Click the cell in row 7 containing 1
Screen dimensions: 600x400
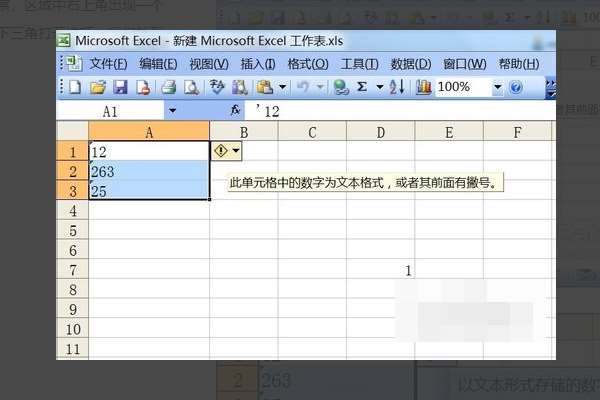pyautogui.click(x=380, y=270)
